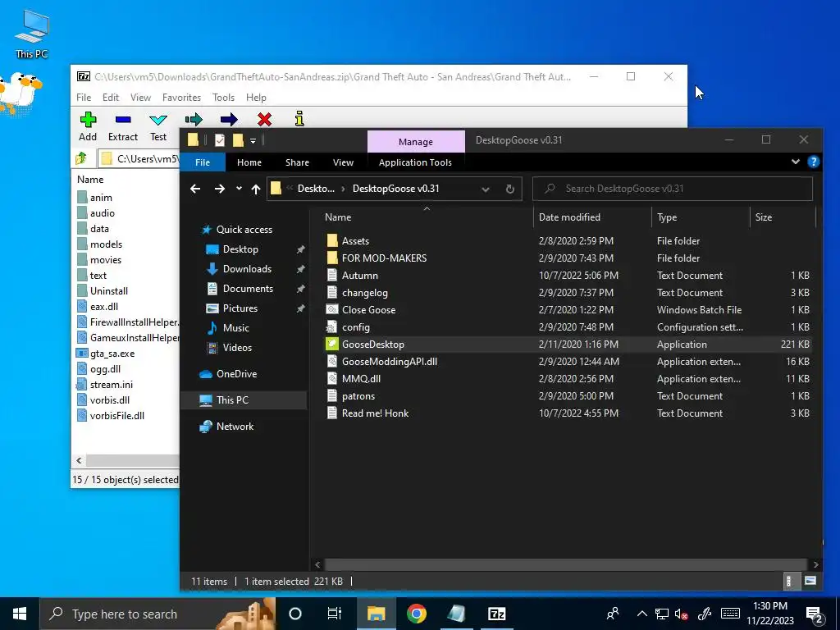Screen dimensions: 840x630
Task: Sort by Name column in Explorer
Action: (x=427, y=217)
